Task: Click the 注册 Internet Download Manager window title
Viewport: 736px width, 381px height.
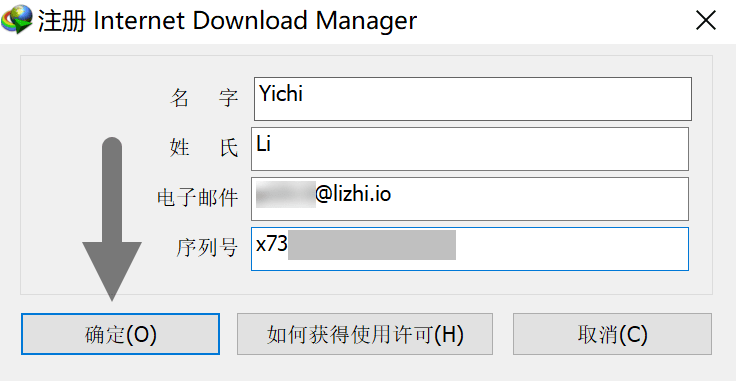Action: 227,21
